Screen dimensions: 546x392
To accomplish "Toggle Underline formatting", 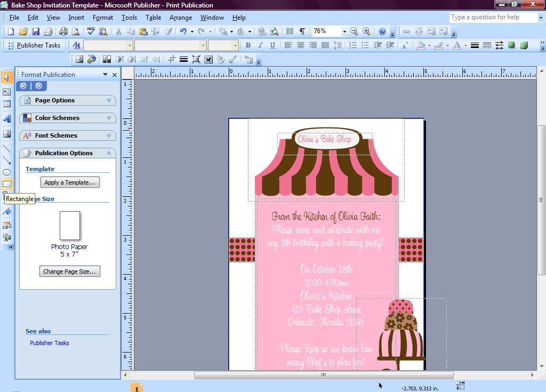I will 272,45.
